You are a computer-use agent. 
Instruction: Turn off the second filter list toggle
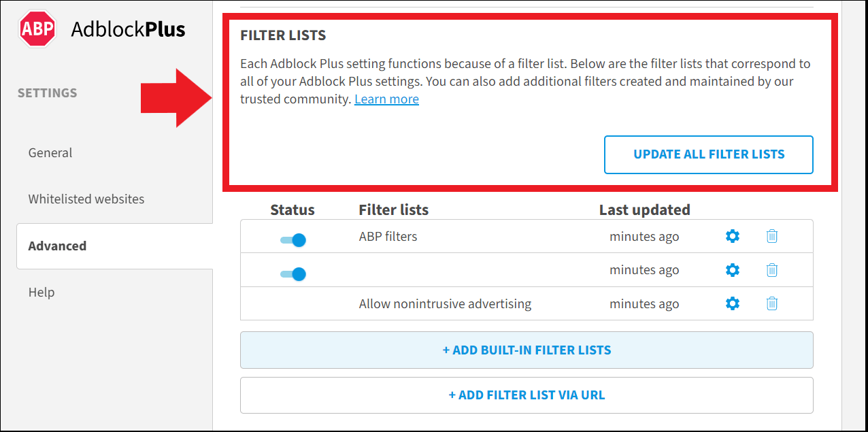(x=293, y=273)
